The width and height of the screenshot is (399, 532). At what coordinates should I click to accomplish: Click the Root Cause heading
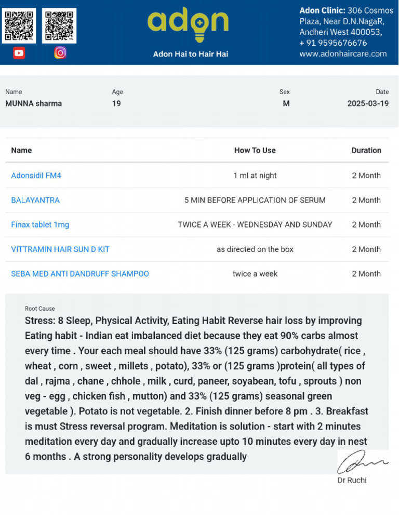(x=39, y=309)
